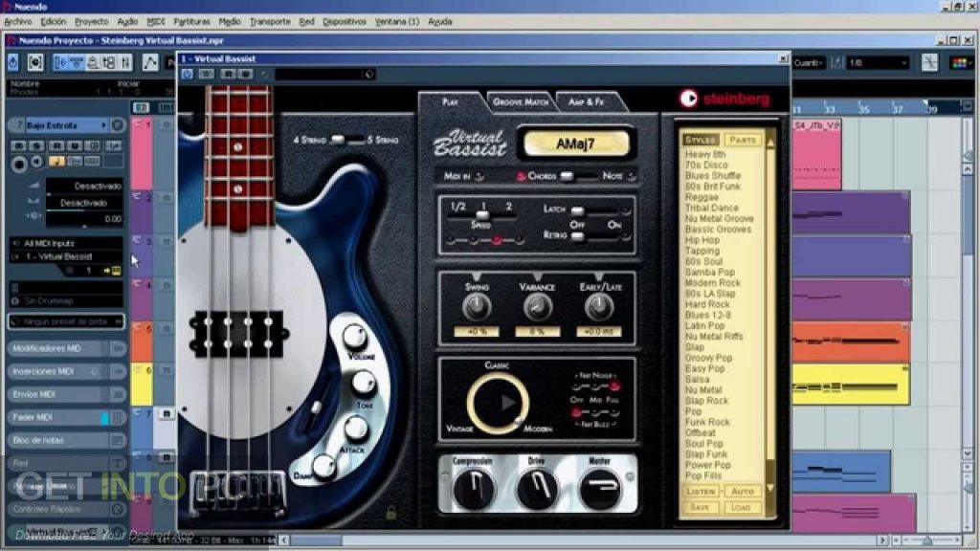Click the Master knob
This screenshot has width=980, height=551.
click(600, 489)
